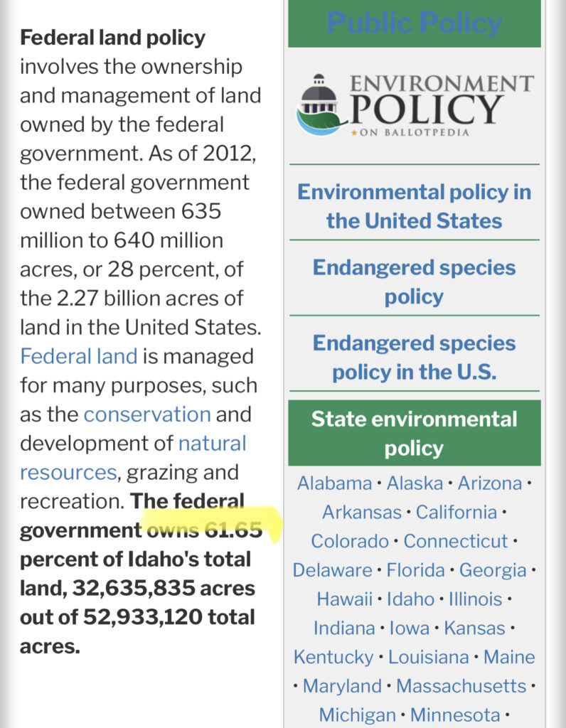Image resolution: width=566 pixels, height=728 pixels.
Task: Click the Public Policy header
Action: 414,23
